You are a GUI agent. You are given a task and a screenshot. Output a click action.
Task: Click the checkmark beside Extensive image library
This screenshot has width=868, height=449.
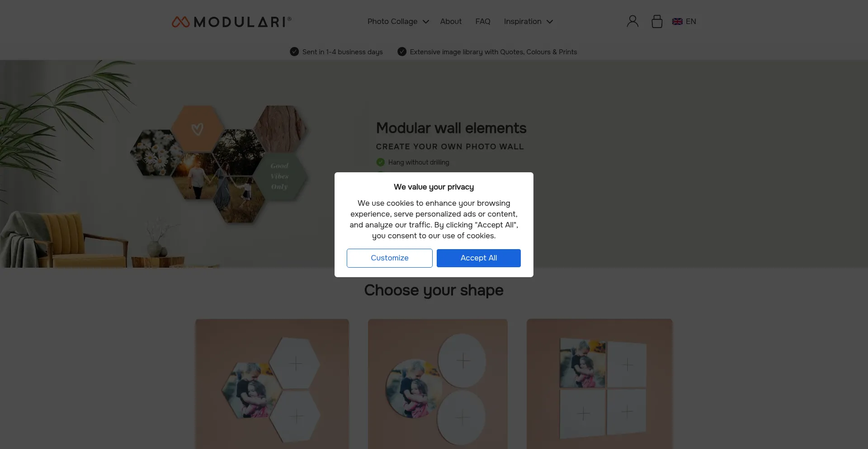pyautogui.click(x=402, y=52)
